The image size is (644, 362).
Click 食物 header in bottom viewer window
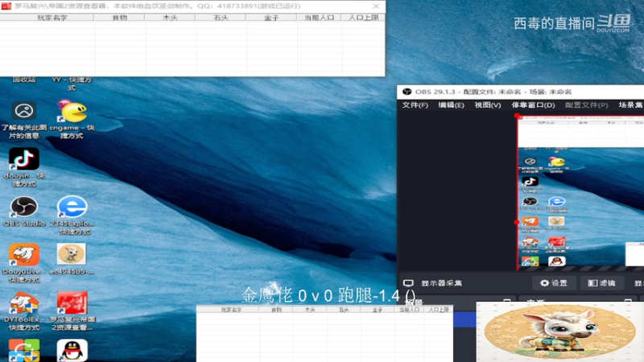tap(276, 310)
